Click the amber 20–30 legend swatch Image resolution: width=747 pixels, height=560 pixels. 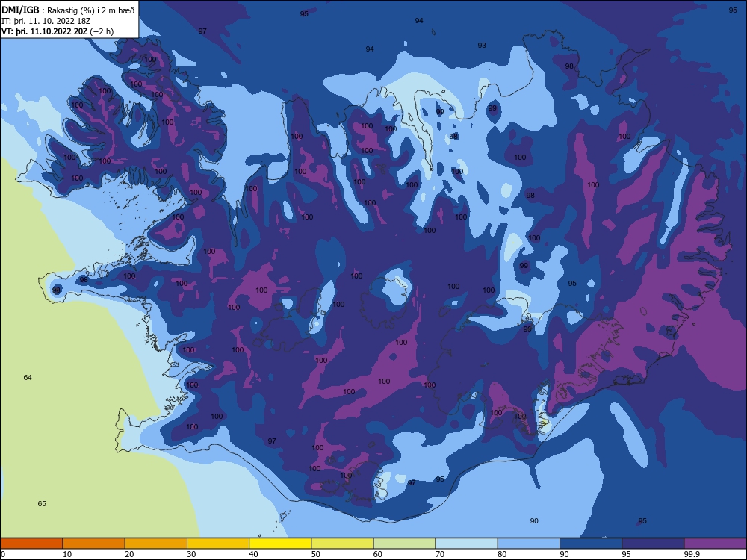tap(156, 544)
